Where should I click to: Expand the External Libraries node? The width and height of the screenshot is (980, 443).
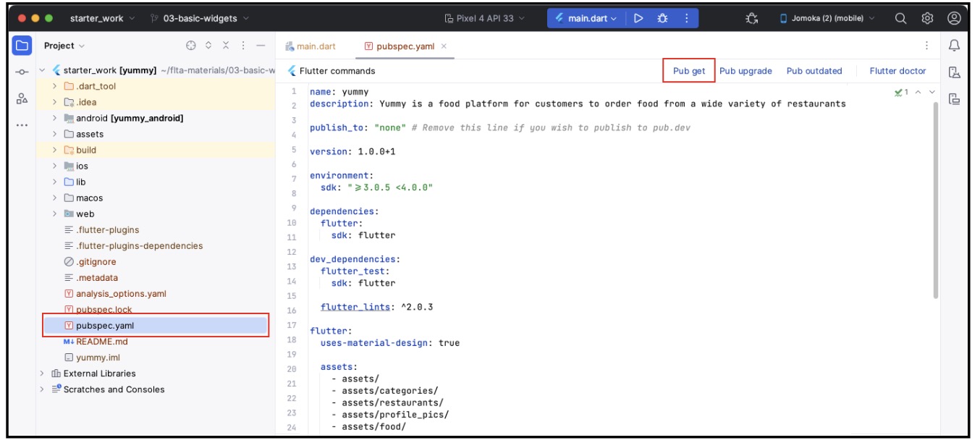pyautogui.click(x=42, y=374)
